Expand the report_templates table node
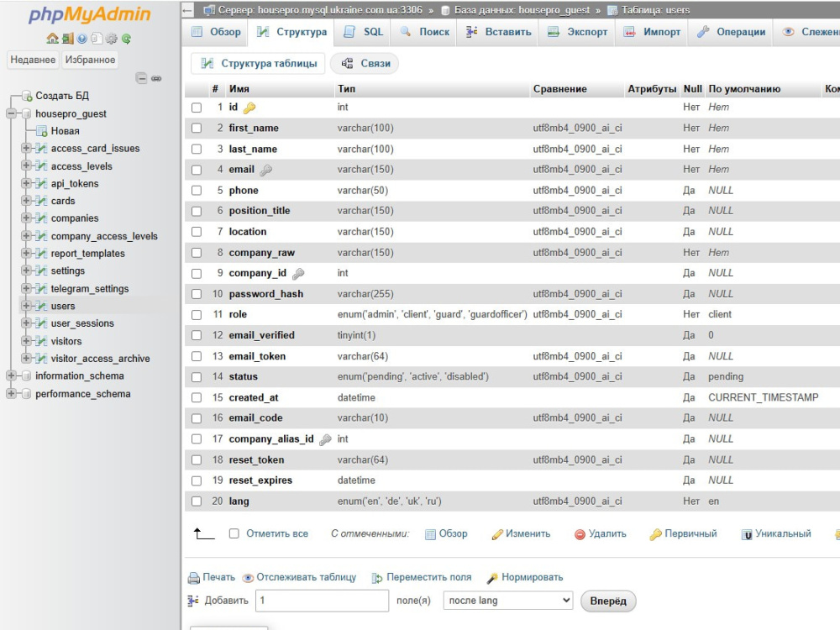This screenshot has width=840, height=630. 26,254
